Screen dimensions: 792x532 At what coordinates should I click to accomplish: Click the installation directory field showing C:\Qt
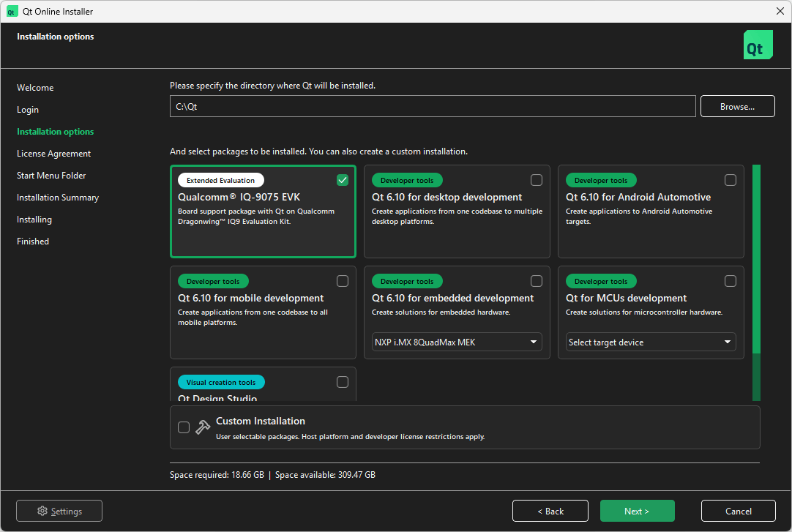pyautogui.click(x=432, y=105)
